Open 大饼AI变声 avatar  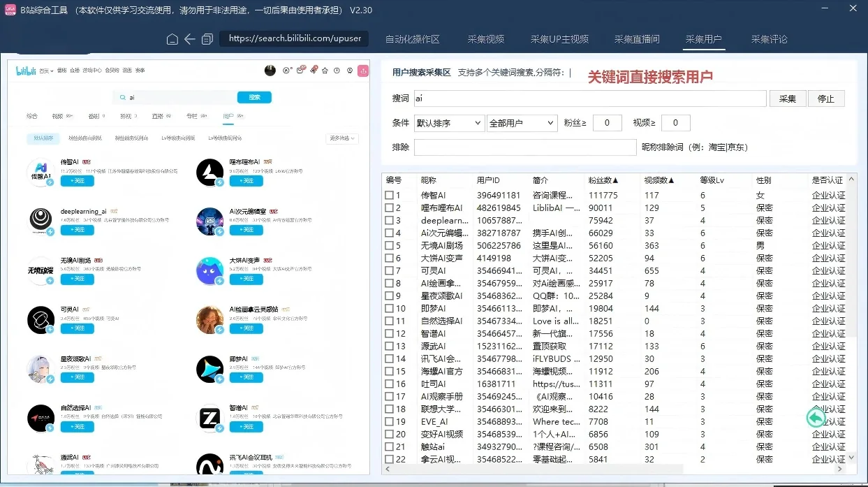[x=209, y=271]
